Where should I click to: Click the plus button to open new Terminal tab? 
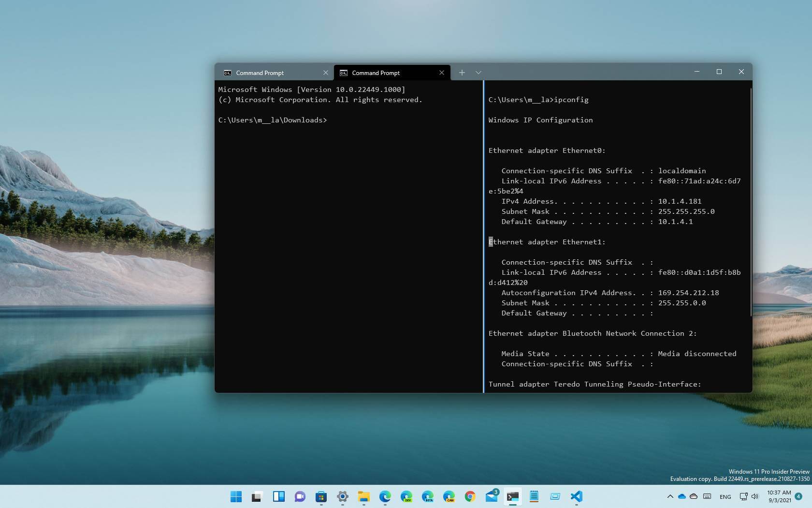tap(462, 73)
